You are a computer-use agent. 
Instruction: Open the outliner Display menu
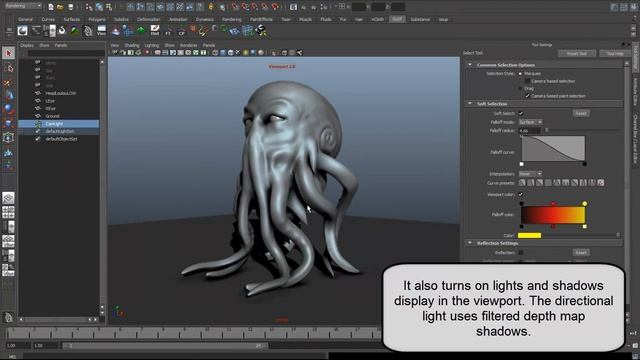pos(27,45)
